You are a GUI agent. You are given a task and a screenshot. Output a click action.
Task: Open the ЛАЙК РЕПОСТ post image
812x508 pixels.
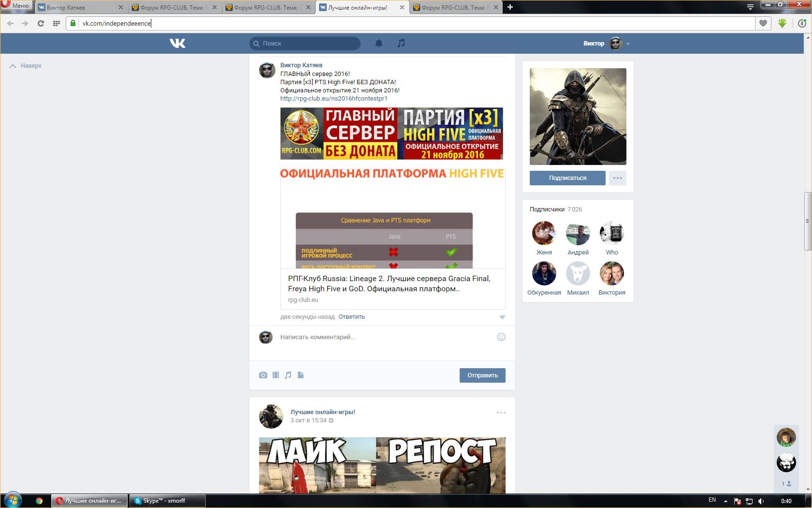click(382, 465)
